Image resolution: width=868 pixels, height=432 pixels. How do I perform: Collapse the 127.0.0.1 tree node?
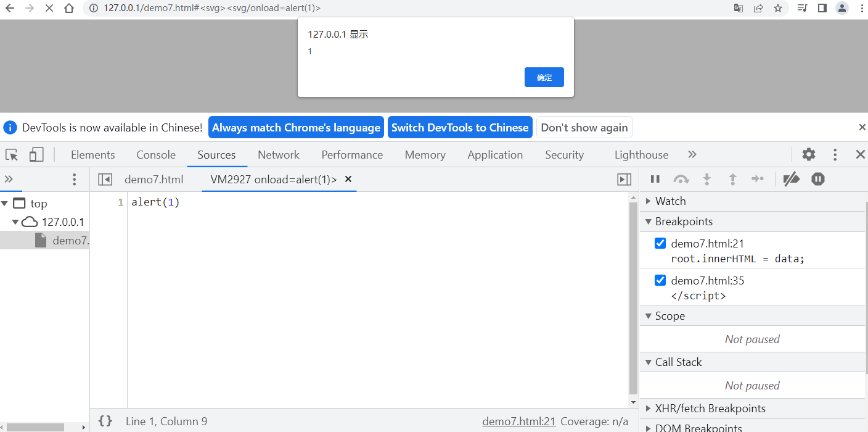[x=15, y=222]
